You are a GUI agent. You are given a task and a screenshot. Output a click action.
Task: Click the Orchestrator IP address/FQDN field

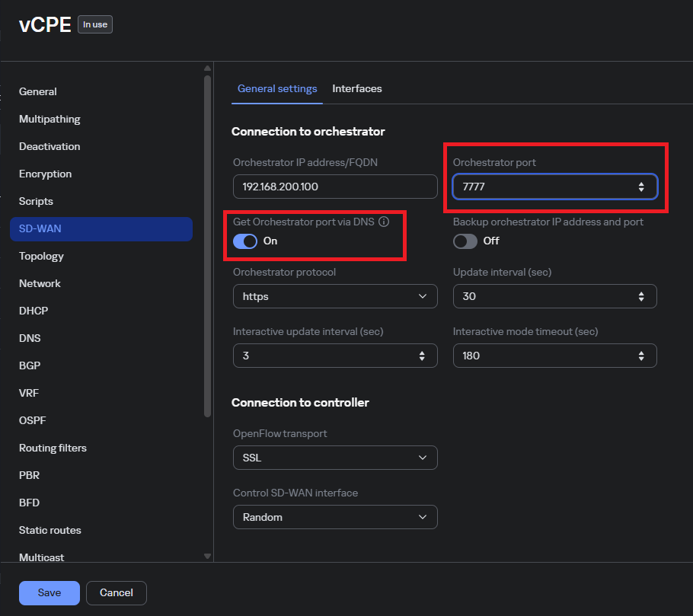335,187
